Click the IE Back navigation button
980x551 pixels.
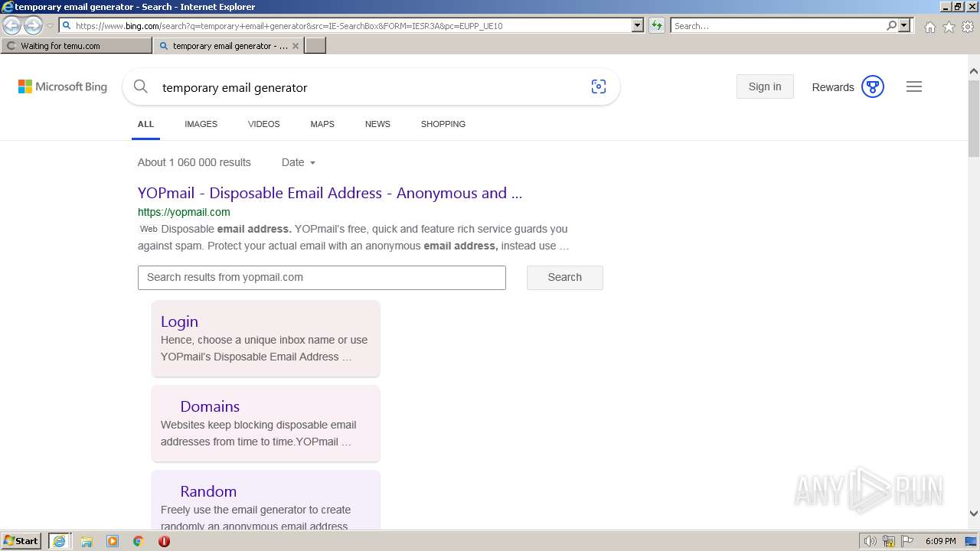(x=12, y=26)
